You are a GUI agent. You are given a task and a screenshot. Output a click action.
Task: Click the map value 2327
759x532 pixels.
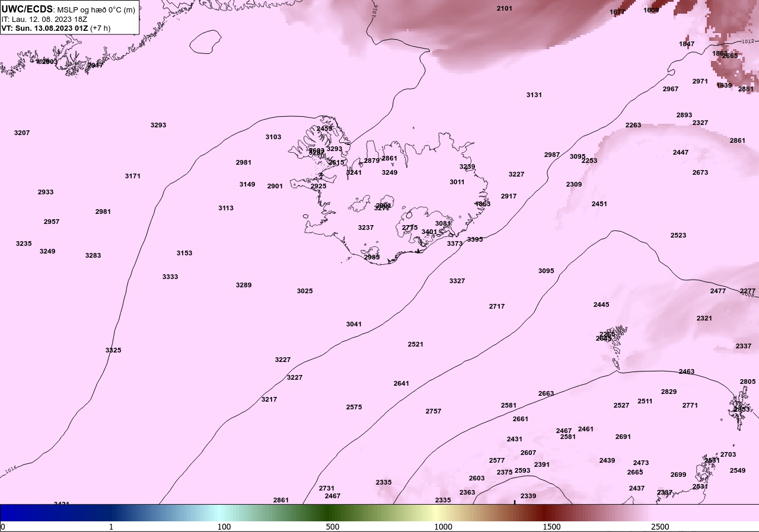click(700, 123)
